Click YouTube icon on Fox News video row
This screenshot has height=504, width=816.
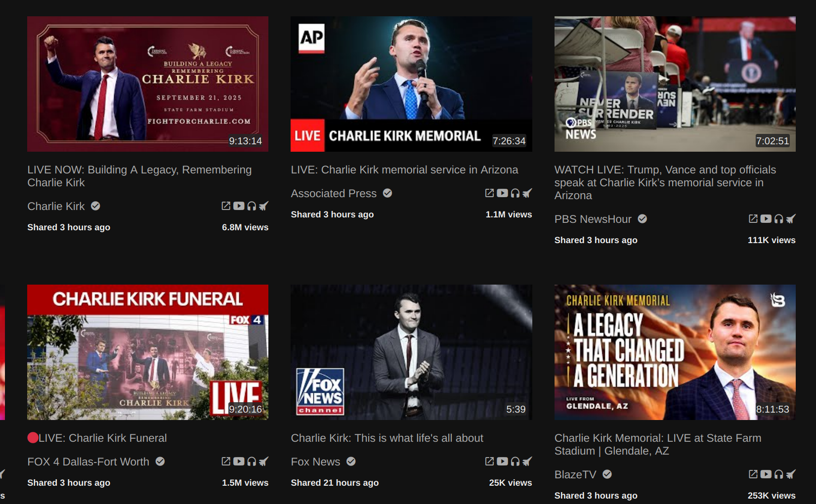click(x=502, y=462)
